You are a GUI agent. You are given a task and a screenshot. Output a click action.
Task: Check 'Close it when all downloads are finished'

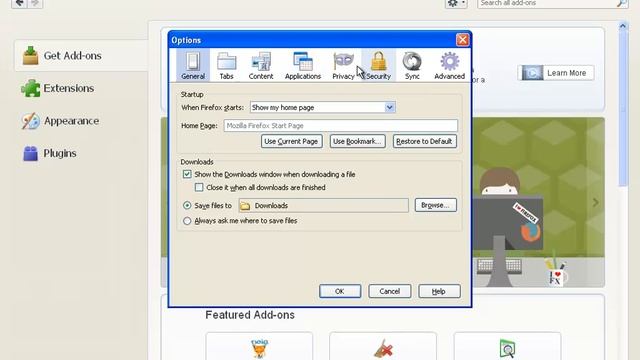coord(199,187)
